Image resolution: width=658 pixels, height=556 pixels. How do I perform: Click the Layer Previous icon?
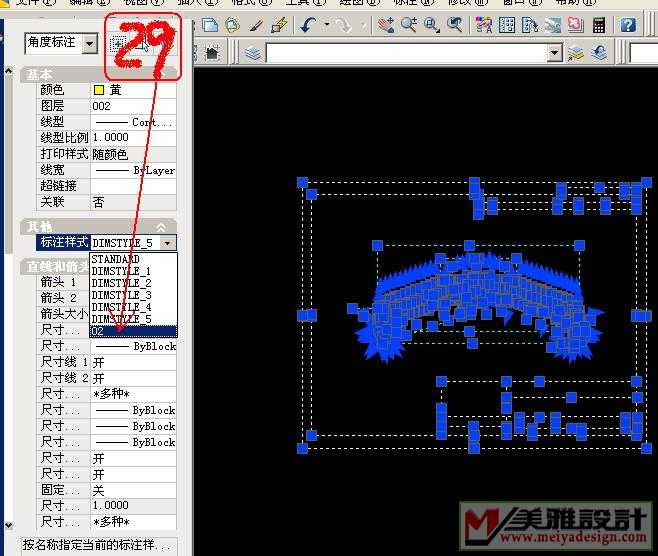coord(599,53)
